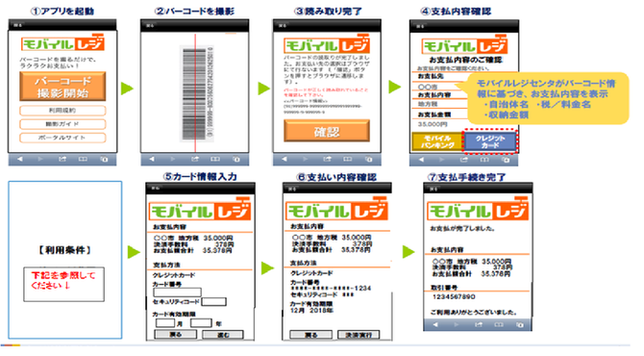The height and width of the screenshot is (356, 644).
Task: Tap 決済実行 button in step 6
Action: click(359, 335)
